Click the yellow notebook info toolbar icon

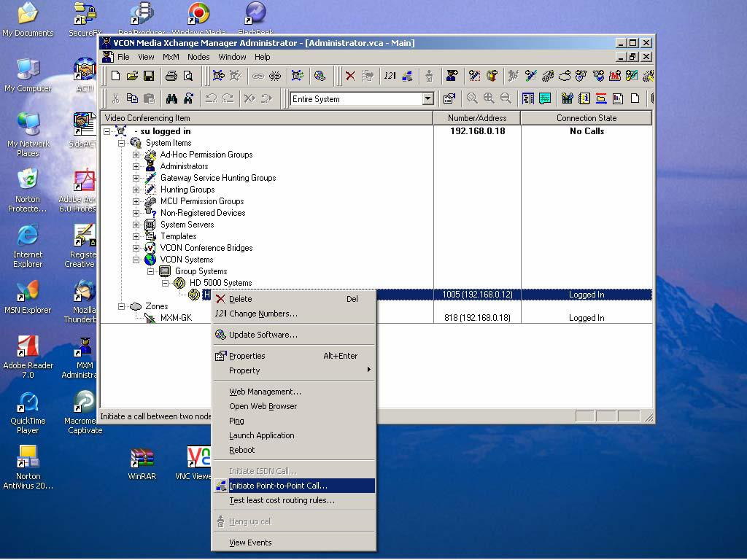point(584,98)
